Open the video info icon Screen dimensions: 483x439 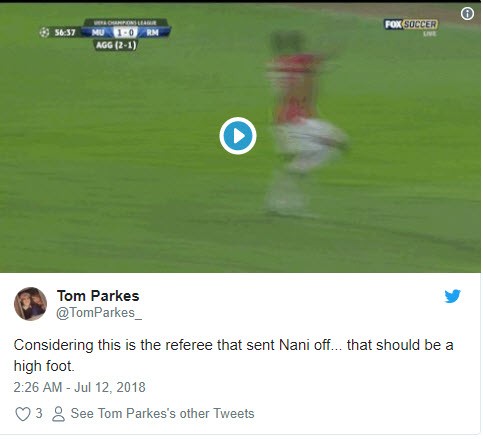coord(467,14)
